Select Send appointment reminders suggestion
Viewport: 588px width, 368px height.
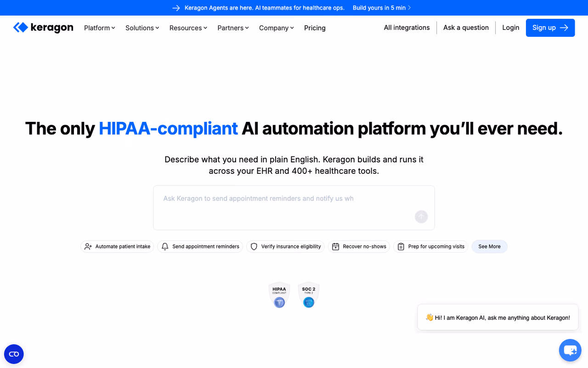point(200,247)
